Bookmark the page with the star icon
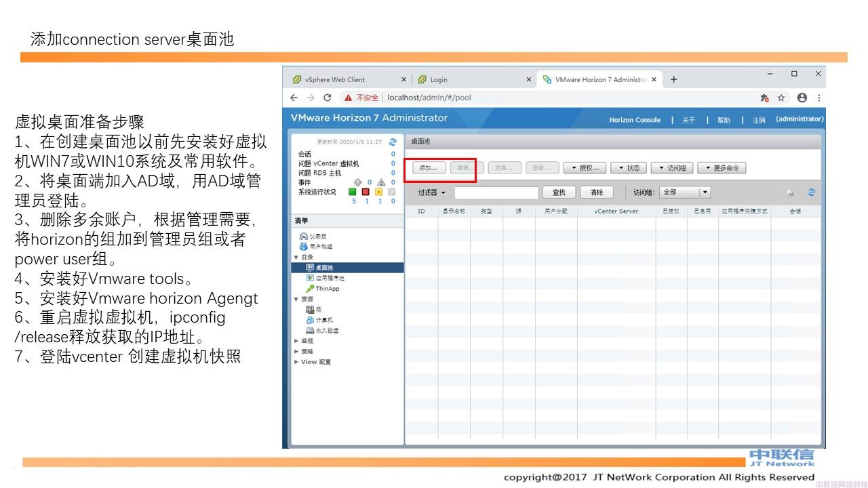This screenshot has width=868, height=488. 781,98
